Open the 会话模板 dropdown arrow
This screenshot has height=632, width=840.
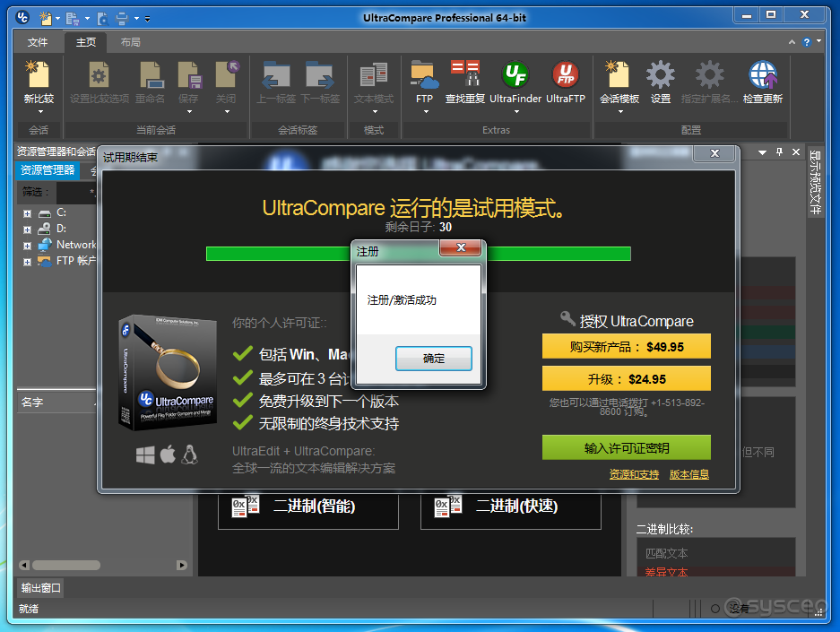point(620,112)
